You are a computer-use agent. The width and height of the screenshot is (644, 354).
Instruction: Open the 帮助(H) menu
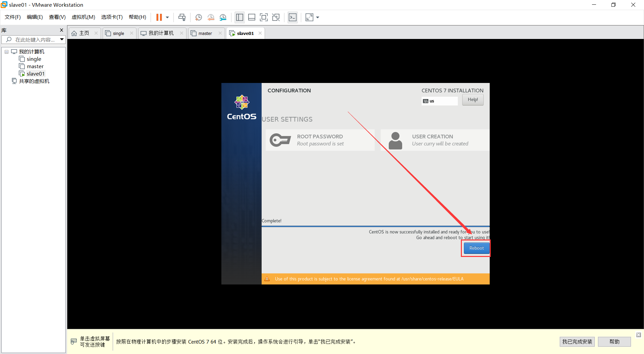pos(138,17)
